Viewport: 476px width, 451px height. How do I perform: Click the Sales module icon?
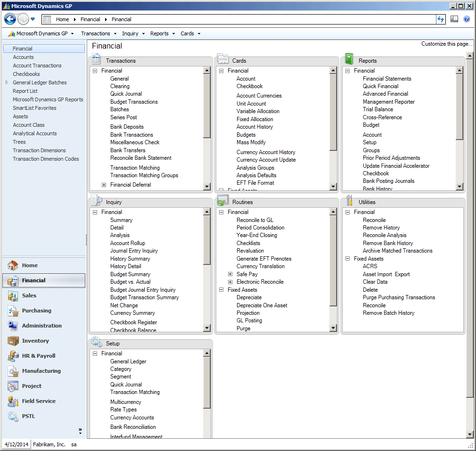[x=13, y=295]
